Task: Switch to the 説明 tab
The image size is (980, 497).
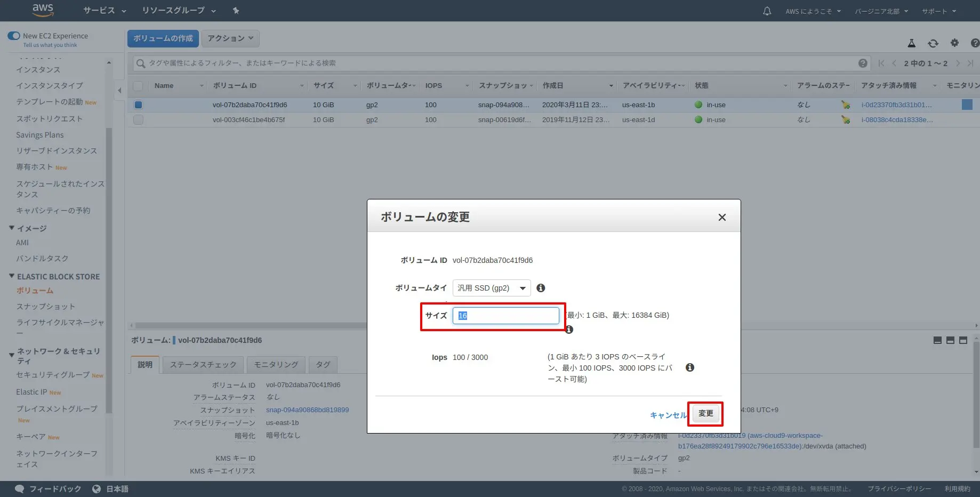Action: (145, 365)
